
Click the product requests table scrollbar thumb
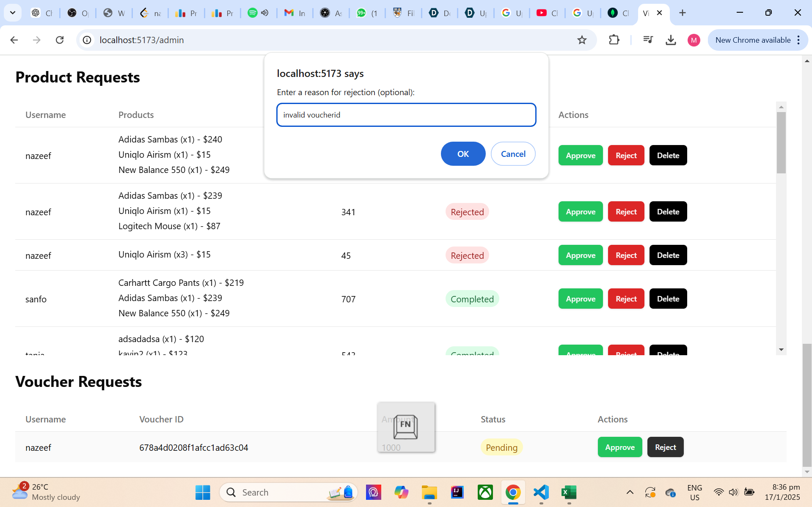click(781, 143)
